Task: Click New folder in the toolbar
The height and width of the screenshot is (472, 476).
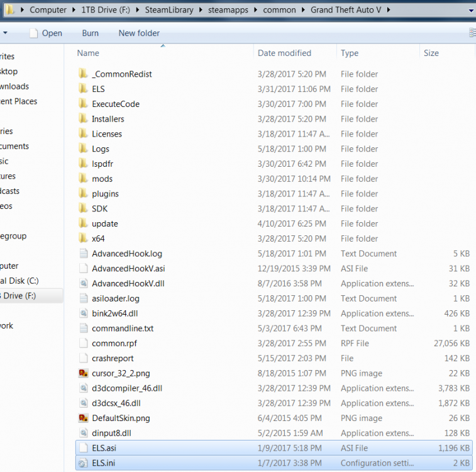Action: (x=139, y=33)
